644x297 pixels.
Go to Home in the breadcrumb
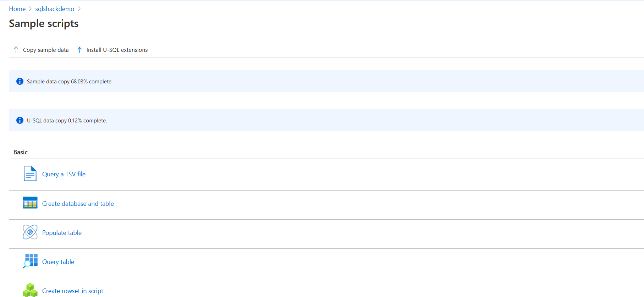coord(17,9)
